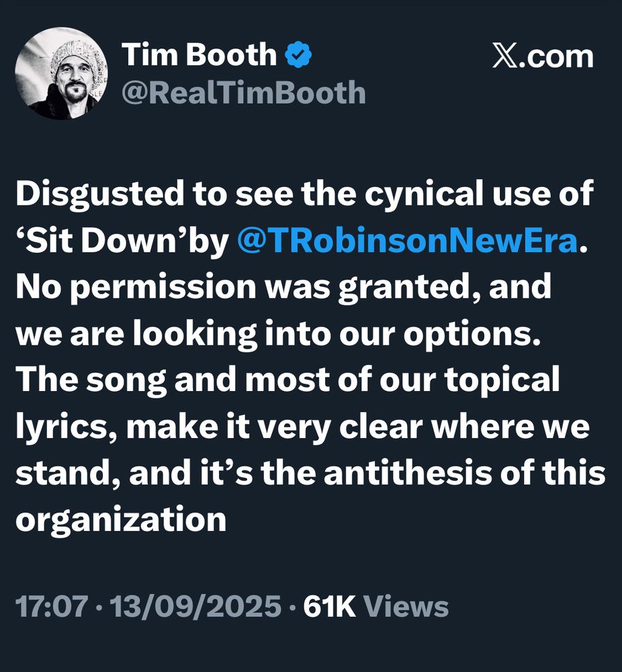
Task: Click the blue verified checkmark badge
Action: [x=299, y=54]
